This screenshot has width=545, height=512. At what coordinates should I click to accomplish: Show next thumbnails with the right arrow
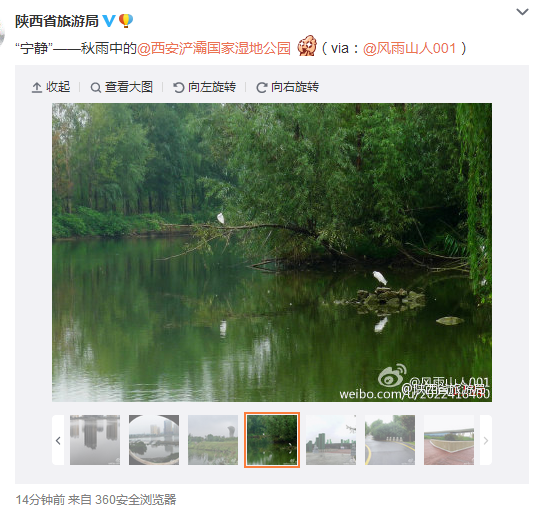click(486, 440)
